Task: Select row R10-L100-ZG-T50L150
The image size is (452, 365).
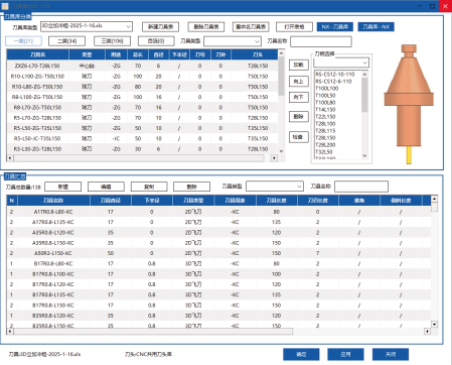Action: pyautogui.click(x=142, y=76)
